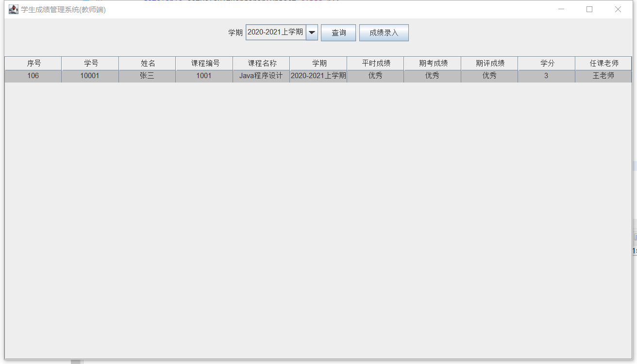
Task: Open the 学期 semester dropdown arrow
Action: point(312,33)
